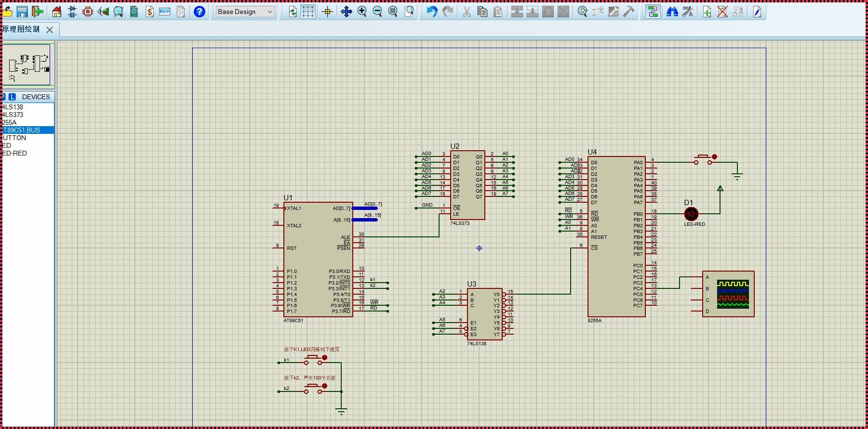Click Remove Sheet red X icon
Screen dimensions: 868x429
[722, 12]
